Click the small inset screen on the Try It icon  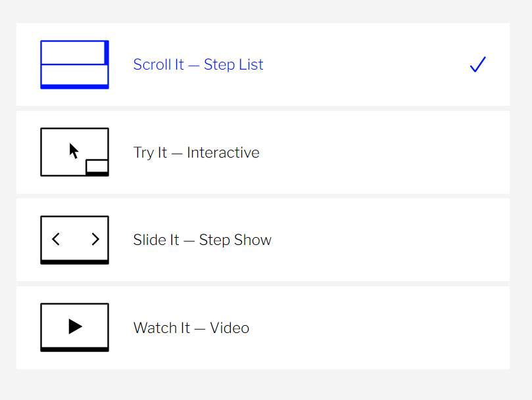97,168
